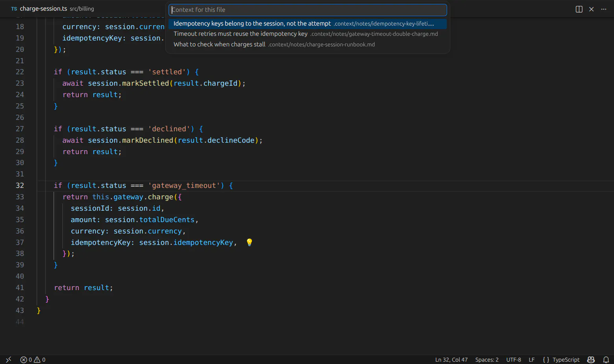Click the charge-session.ts tab
The width and height of the screenshot is (614, 364).
tap(43, 9)
